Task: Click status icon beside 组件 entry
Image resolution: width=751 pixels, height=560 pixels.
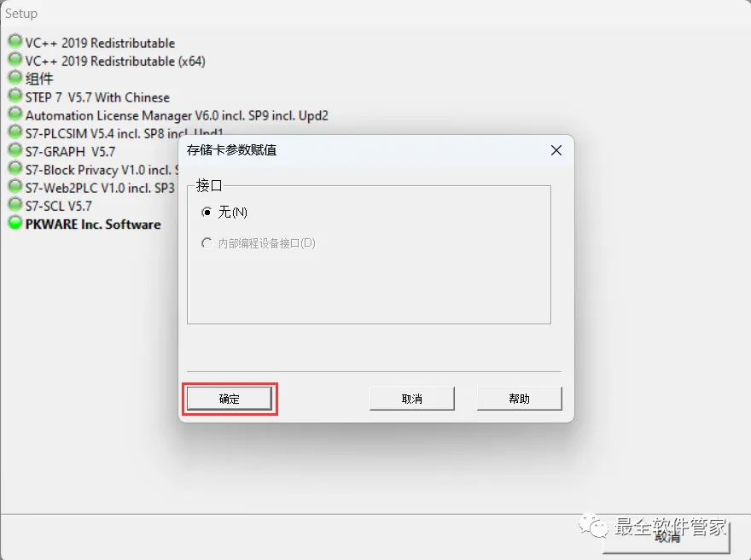Action: click(15, 77)
